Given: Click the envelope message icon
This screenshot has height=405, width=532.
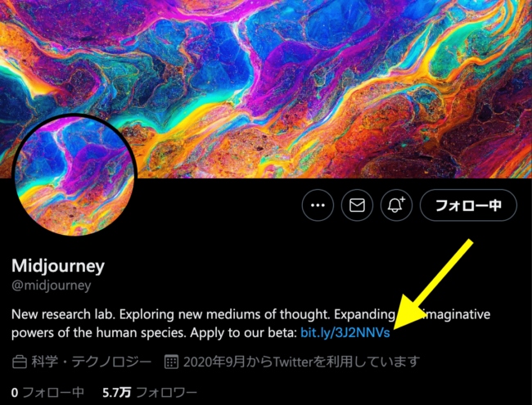Looking at the screenshot, I should tap(357, 205).
